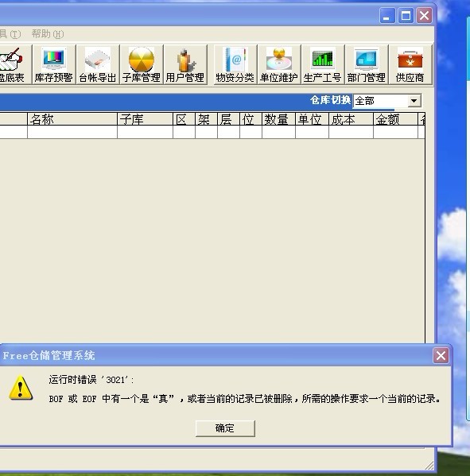Viewport: 470px width, 476px height.
Task: Click the 台帐导出 ledger export icon
Action: [98, 64]
